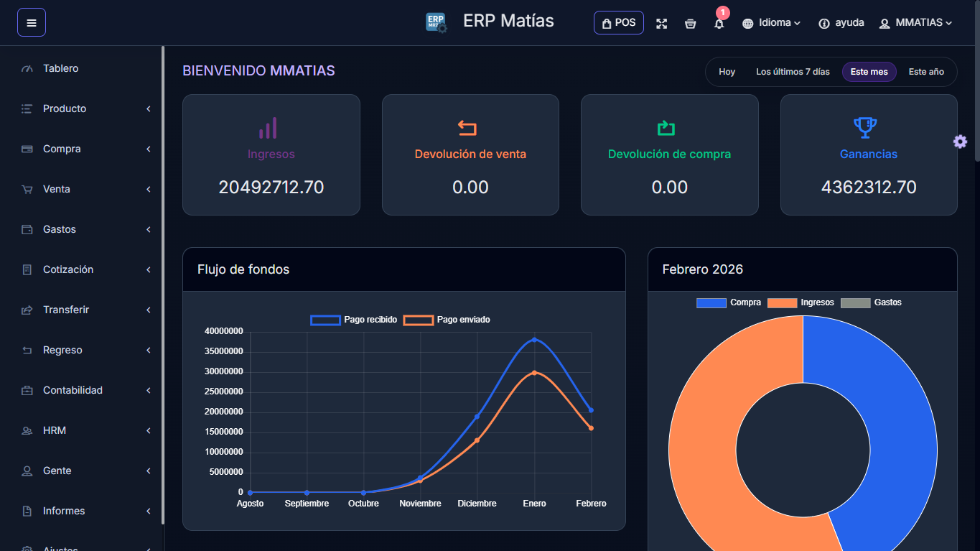The image size is (980, 551).
Task: Open the MMATIAS account dropdown
Action: (x=915, y=22)
